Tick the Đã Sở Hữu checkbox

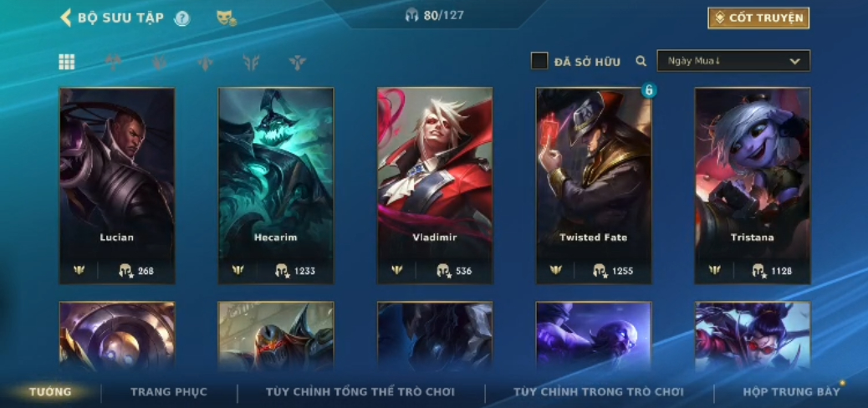tap(539, 61)
